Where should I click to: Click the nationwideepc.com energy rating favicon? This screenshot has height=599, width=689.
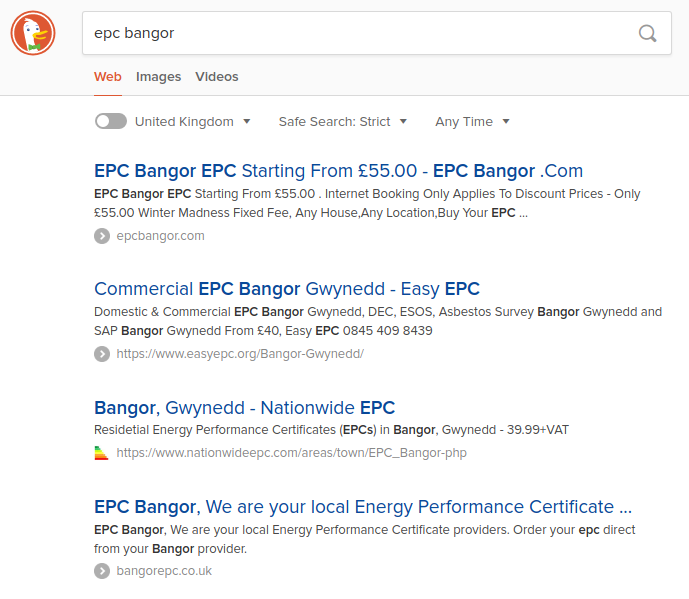click(x=101, y=453)
